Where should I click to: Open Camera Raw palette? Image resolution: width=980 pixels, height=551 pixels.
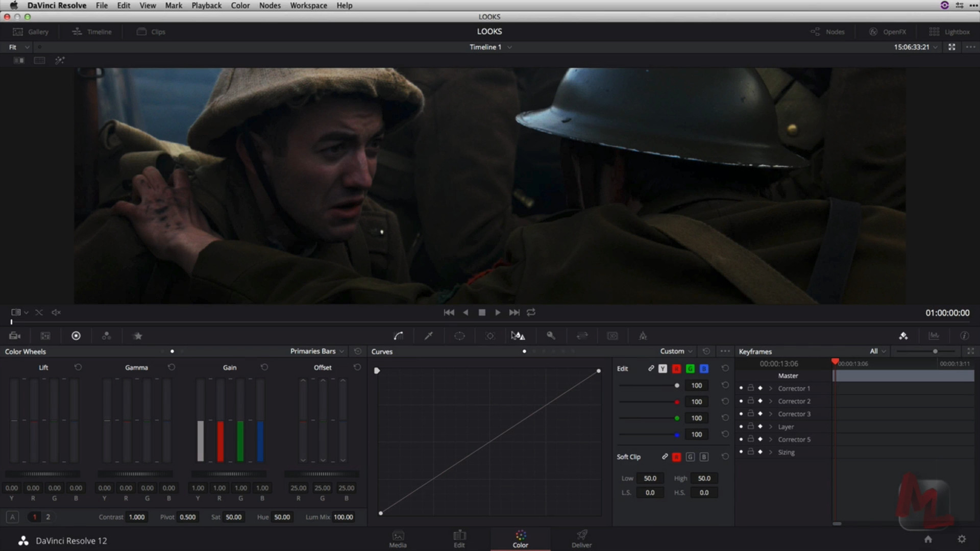[x=15, y=336]
